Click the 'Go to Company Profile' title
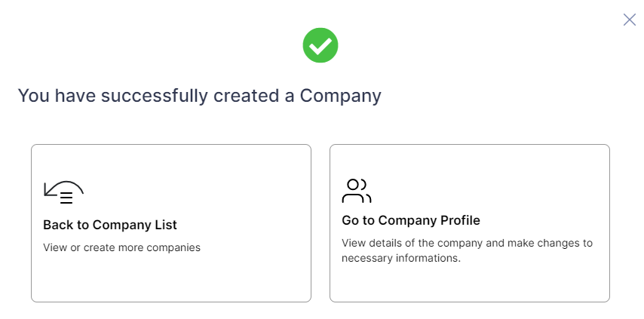644x319 pixels. [411, 220]
